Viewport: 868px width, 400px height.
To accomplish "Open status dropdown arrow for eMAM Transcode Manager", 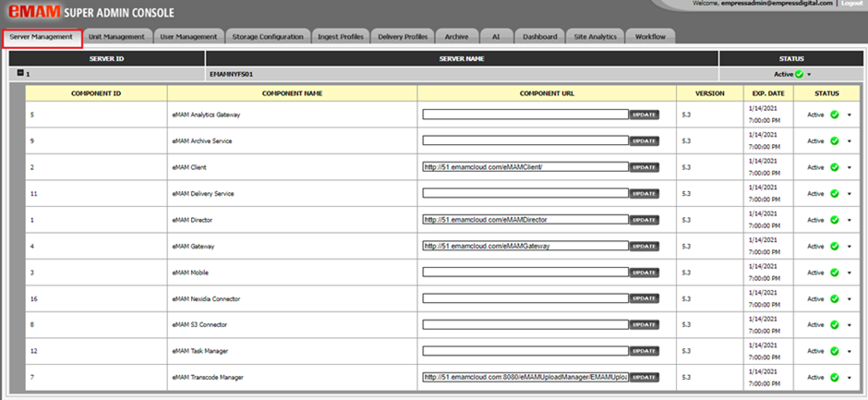I will [x=850, y=378].
